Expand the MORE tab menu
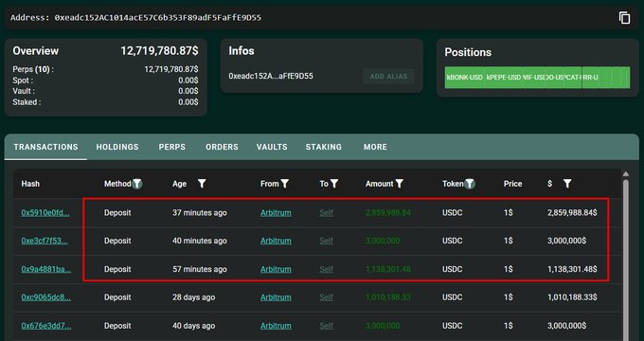 (375, 147)
